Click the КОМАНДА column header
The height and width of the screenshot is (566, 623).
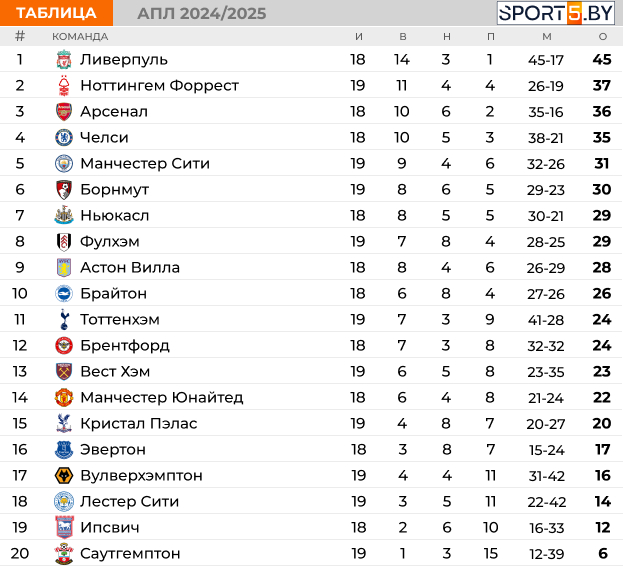[x=80, y=37]
